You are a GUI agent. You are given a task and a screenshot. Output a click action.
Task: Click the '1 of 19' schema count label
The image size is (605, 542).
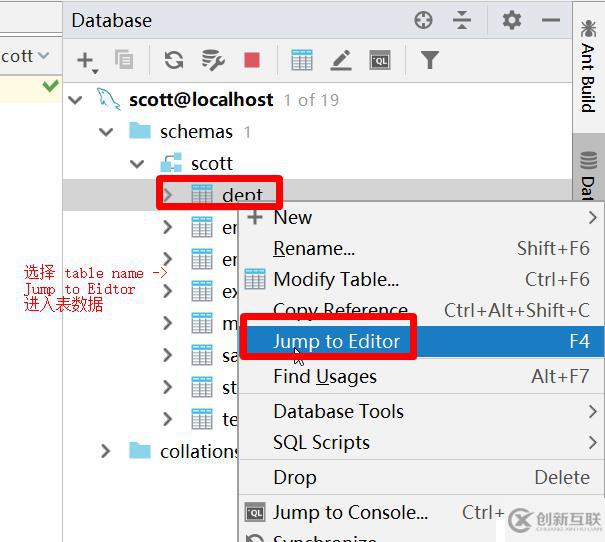(311, 100)
